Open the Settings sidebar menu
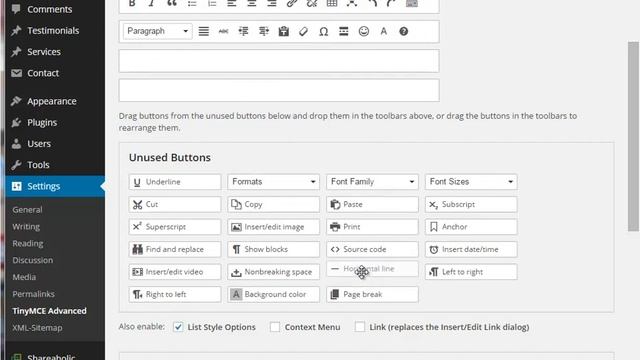Image resolution: width=640 pixels, height=360 pixels. [x=55, y=186]
